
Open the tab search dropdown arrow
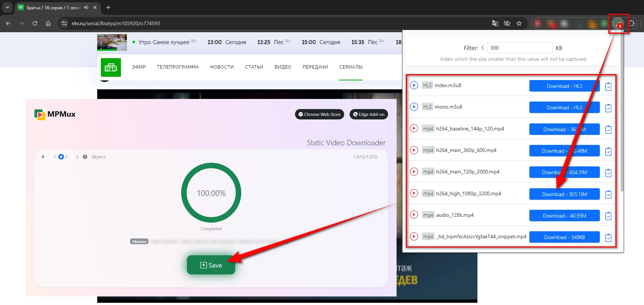point(7,7)
